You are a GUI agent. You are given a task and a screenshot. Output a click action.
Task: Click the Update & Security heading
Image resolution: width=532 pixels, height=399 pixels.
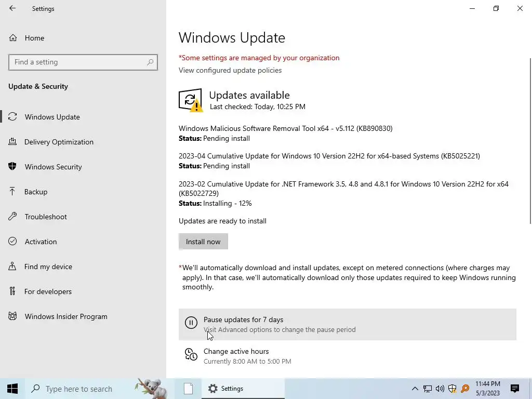click(38, 87)
